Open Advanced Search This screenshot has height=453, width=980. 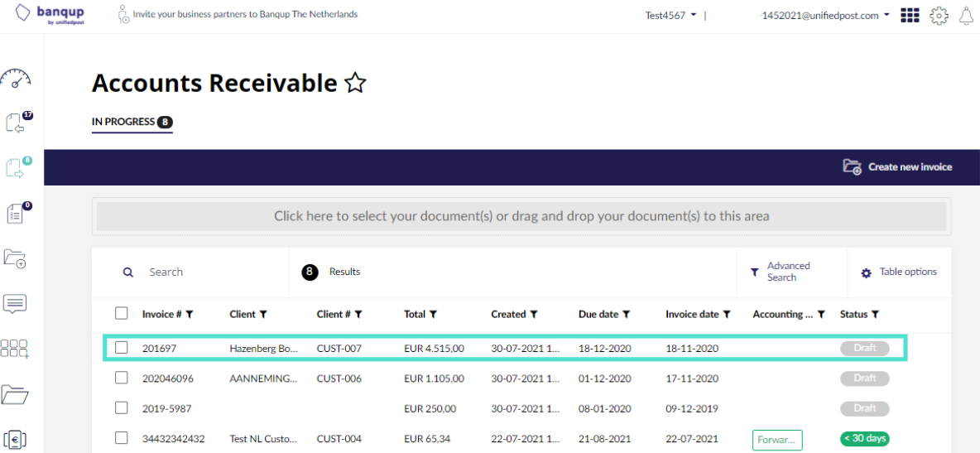(781, 272)
